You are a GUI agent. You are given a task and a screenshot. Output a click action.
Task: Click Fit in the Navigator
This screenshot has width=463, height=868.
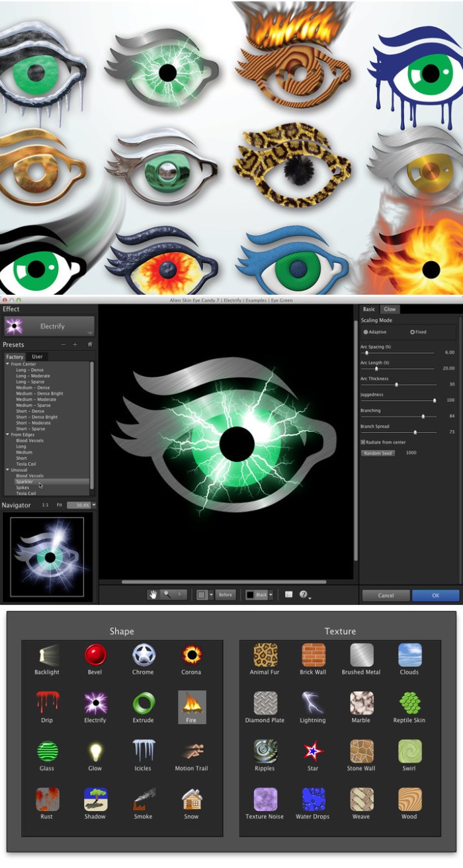click(x=60, y=505)
